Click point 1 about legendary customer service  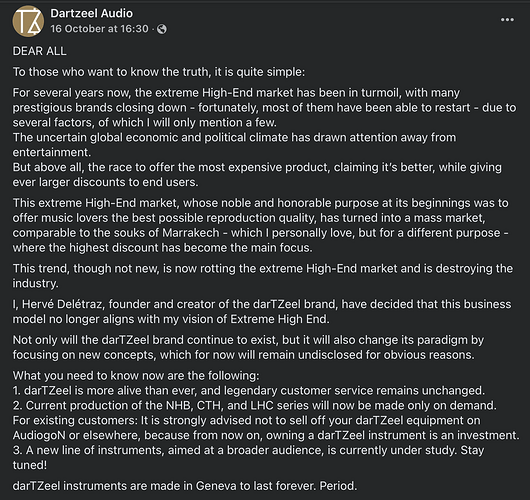249,390
